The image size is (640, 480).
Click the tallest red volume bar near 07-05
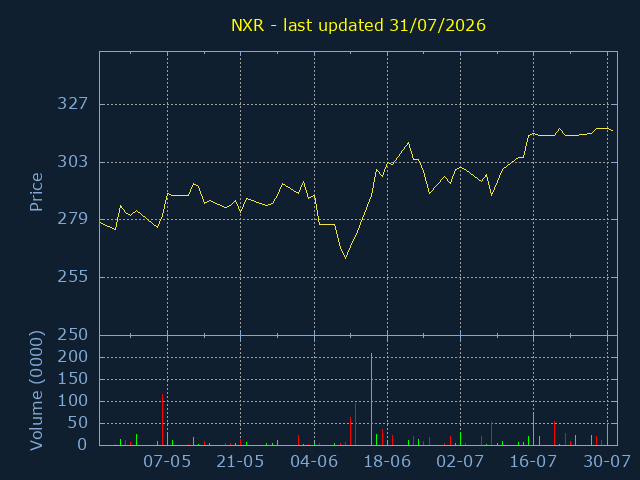tap(162, 420)
